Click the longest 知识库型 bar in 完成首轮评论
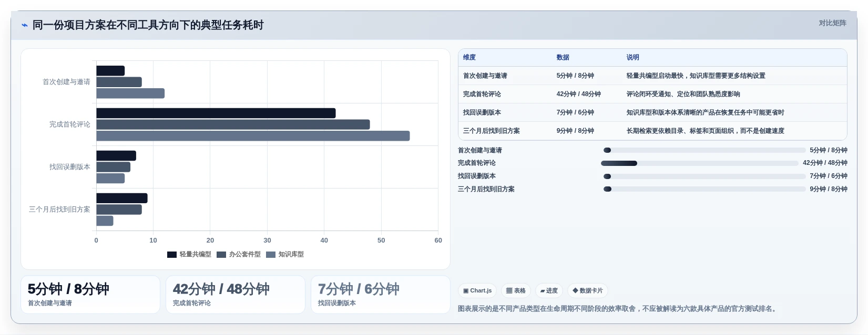The width and height of the screenshot is (868, 335). [x=253, y=136]
